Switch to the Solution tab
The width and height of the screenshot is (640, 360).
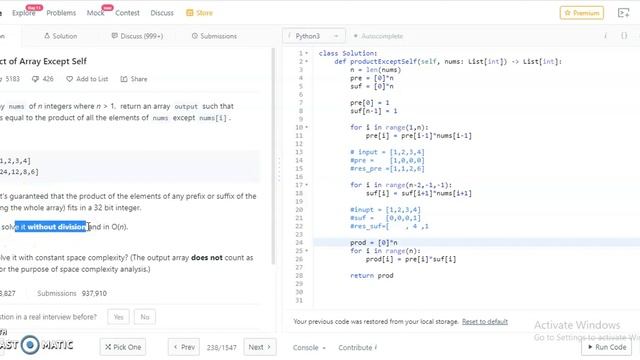pos(60,36)
